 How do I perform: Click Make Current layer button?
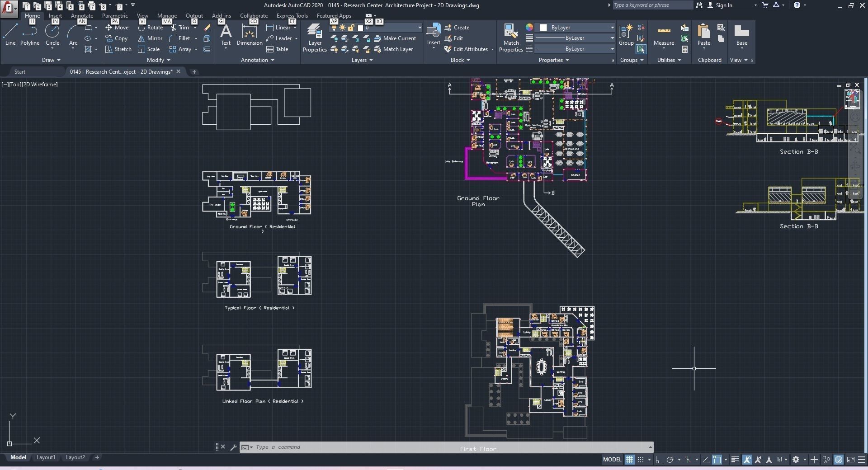395,38
